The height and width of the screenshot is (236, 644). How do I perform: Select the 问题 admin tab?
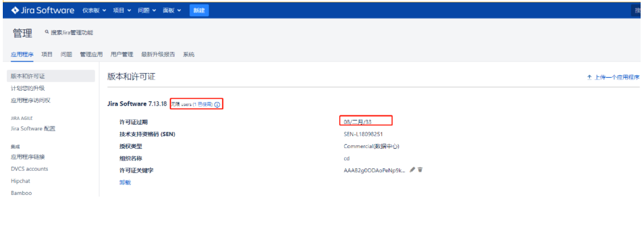click(66, 54)
